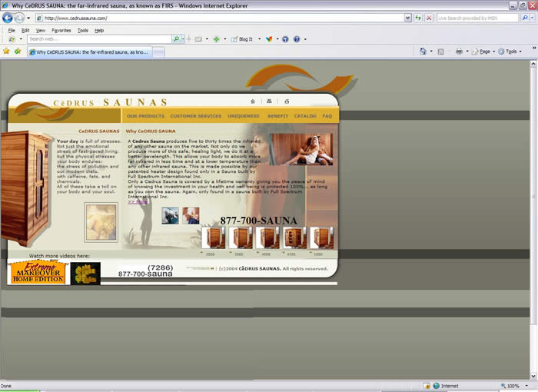The image size is (538, 392).
Task: Click the browser Forward arrow button
Action: (x=19, y=18)
